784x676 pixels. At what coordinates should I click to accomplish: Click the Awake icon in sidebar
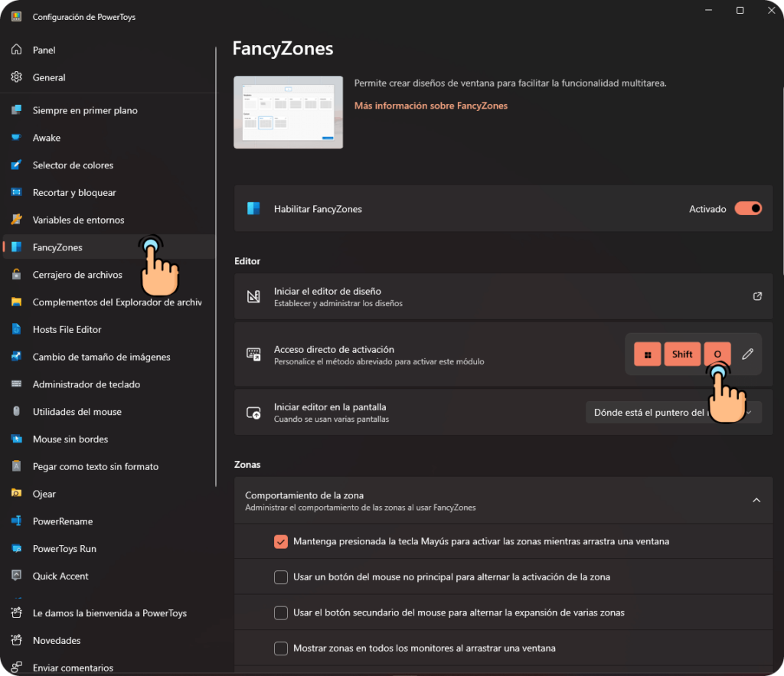coord(16,138)
